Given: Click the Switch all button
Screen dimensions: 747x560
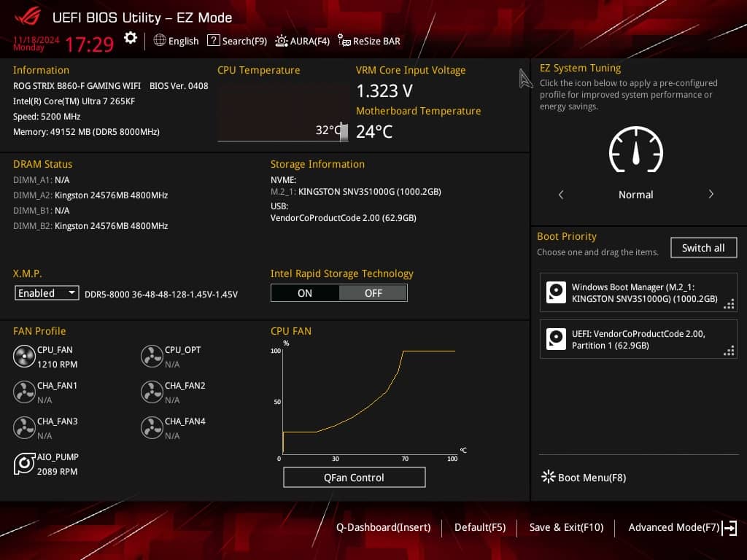Looking at the screenshot, I should click(703, 248).
